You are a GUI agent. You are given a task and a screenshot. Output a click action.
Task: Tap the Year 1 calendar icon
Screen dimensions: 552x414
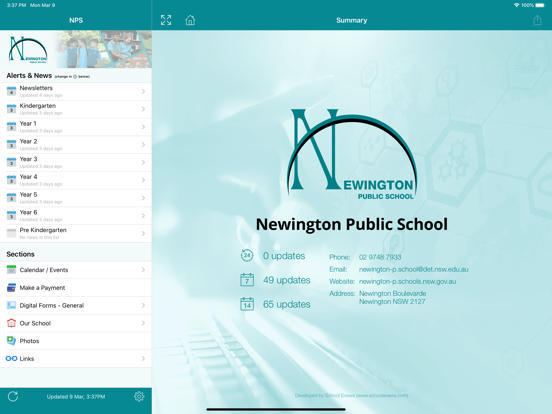(11, 127)
